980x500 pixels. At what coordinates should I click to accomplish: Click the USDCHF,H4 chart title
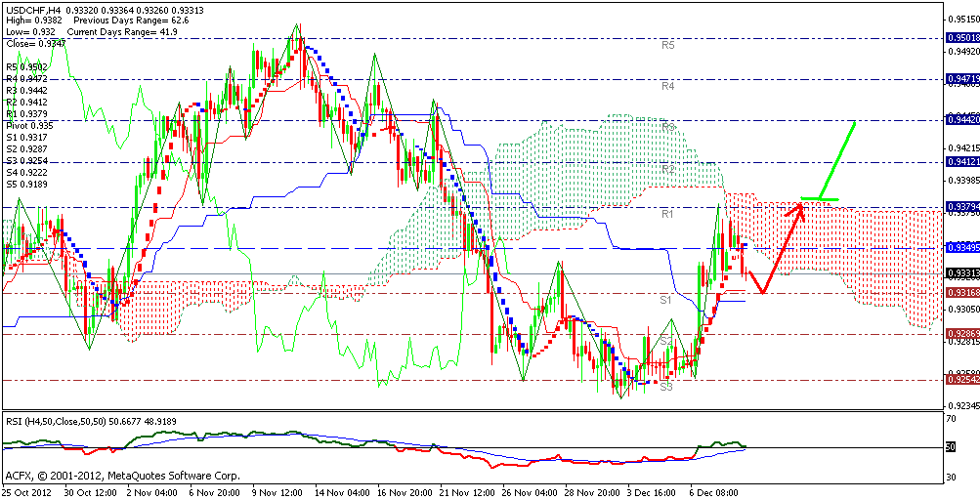pyautogui.click(x=32, y=9)
